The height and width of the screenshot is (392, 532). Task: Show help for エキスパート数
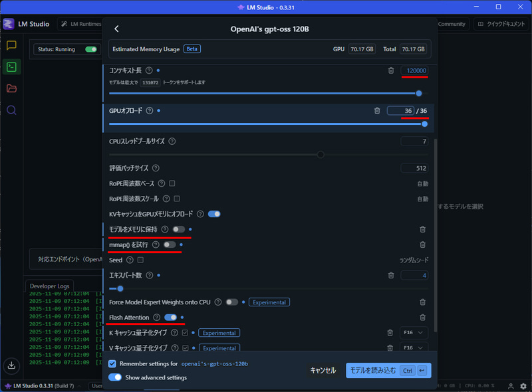pyautogui.click(x=149, y=275)
